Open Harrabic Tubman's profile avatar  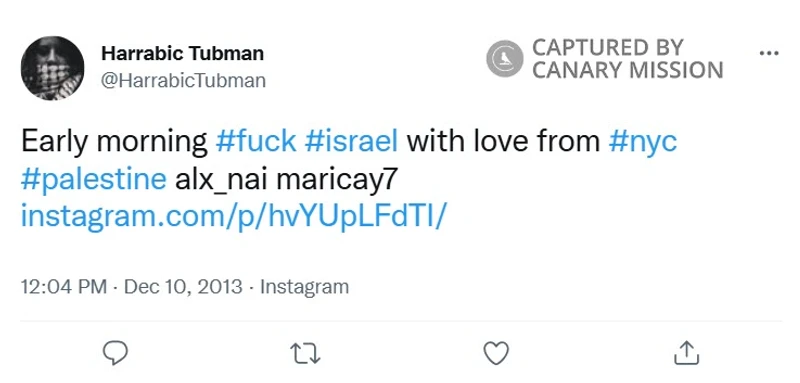tap(53, 68)
